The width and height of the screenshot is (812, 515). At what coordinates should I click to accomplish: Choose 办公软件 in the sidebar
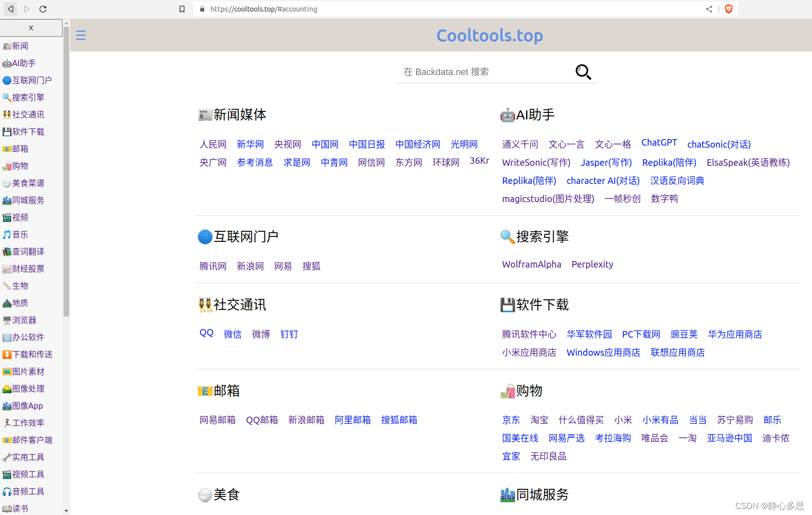click(23, 337)
